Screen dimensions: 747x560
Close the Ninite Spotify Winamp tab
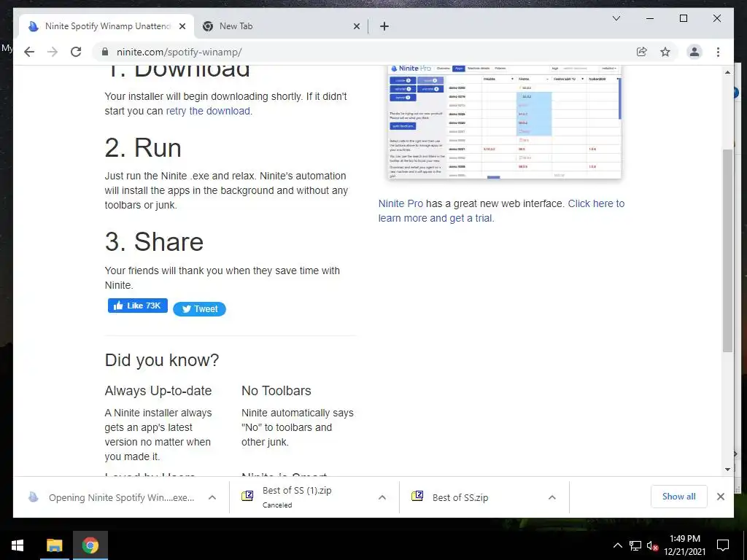pyautogui.click(x=182, y=26)
